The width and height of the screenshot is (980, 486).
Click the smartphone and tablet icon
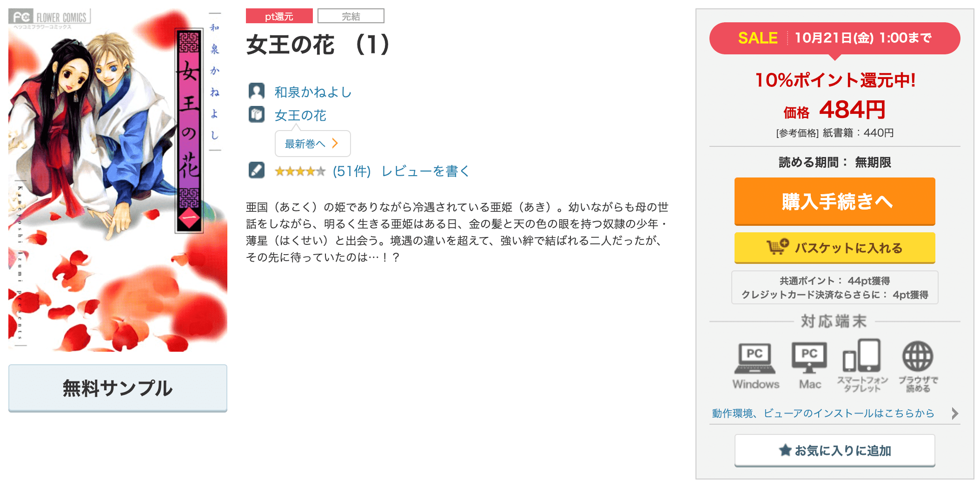pyautogui.click(x=861, y=355)
